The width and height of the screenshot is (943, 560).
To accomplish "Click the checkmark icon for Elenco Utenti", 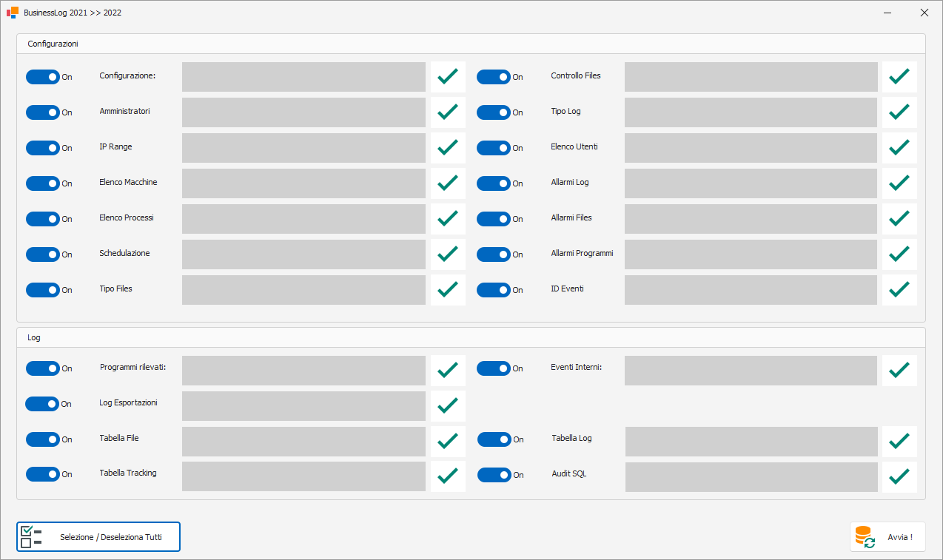I will 899,147.
